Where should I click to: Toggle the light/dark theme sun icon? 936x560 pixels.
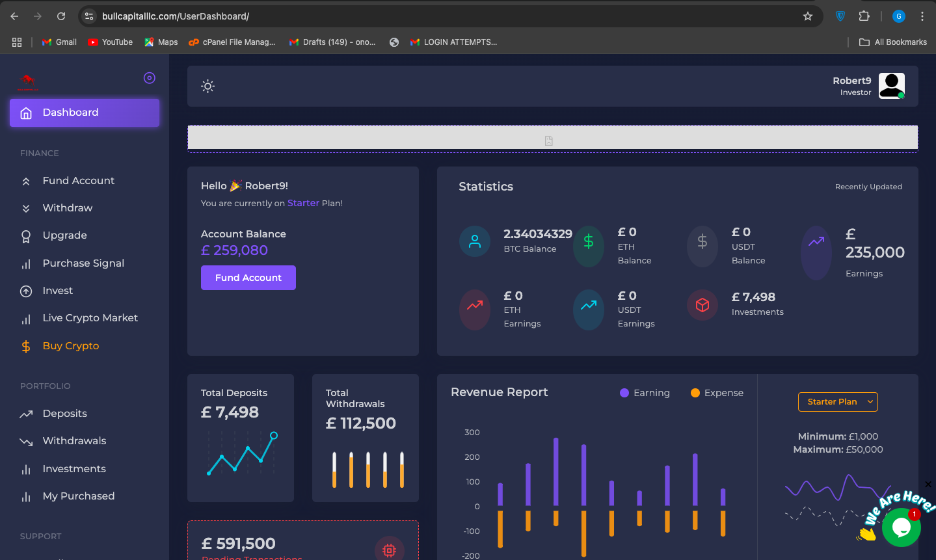[x=207, y=86]
